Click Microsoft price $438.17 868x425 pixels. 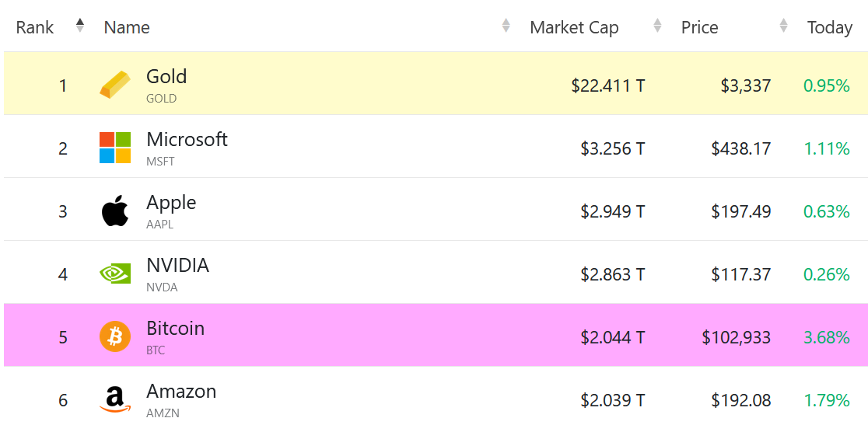pos(741,148)
